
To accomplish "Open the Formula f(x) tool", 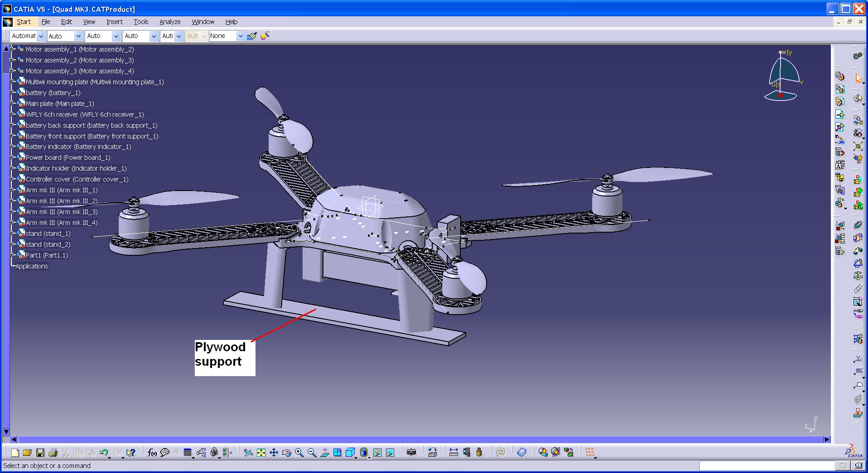I will (x=152, y=452).
